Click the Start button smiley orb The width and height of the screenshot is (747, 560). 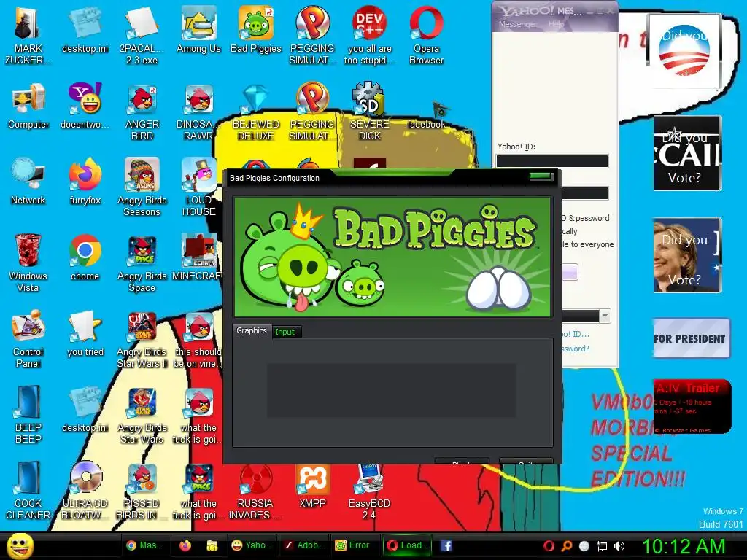coord(20,545)
